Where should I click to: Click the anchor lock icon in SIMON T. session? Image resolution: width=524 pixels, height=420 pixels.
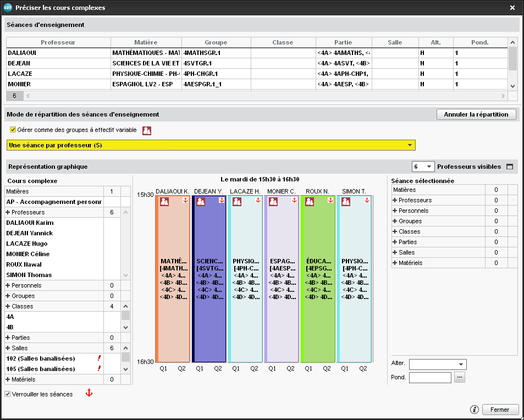(x=367, y=200)
